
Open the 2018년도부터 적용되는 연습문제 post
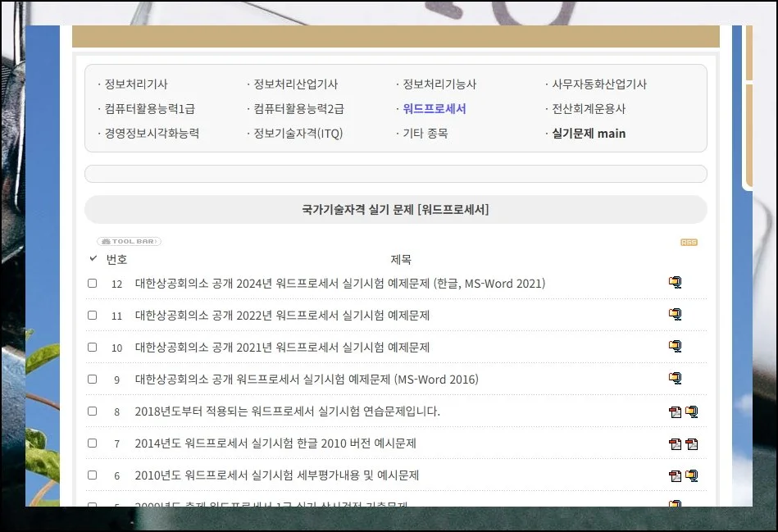point(287,412)
